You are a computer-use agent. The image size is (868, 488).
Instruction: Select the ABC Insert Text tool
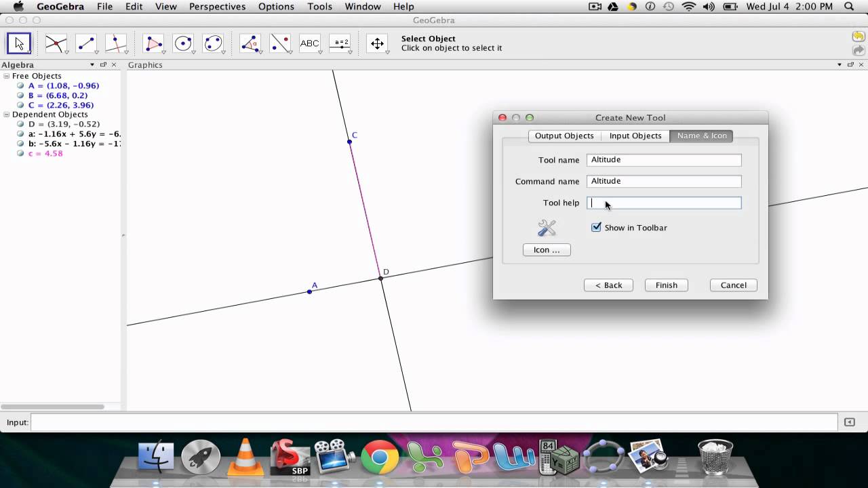(310, 43)
